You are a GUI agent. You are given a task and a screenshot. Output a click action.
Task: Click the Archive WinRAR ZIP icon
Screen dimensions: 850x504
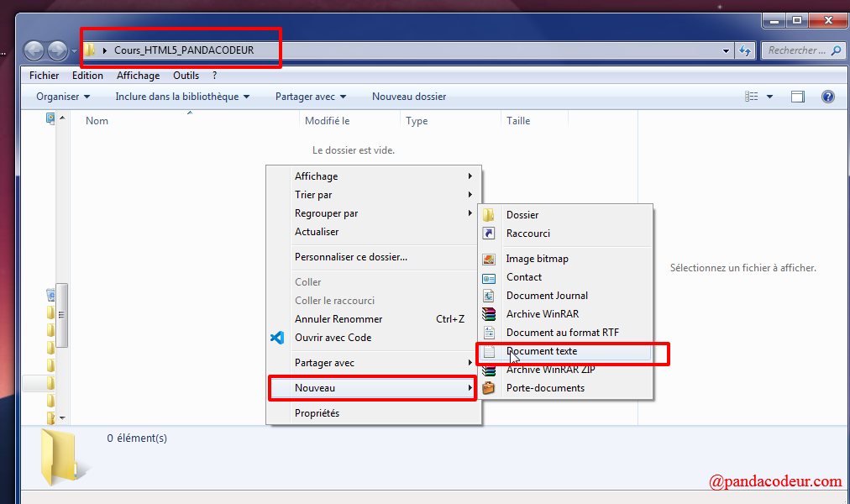pos(489,370)
